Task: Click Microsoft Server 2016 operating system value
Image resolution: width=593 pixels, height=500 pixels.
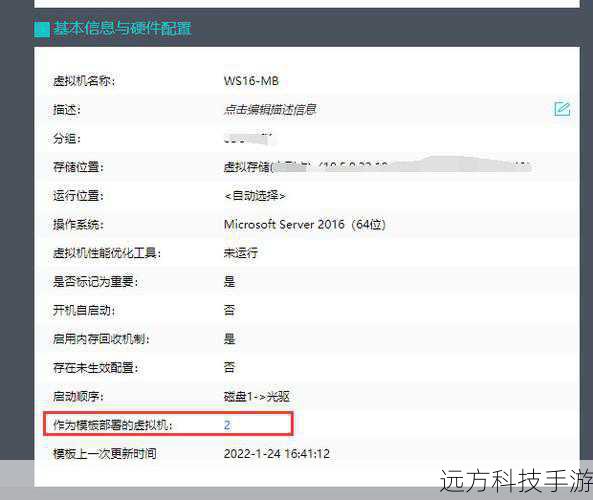Action: [x=304, y=224]
